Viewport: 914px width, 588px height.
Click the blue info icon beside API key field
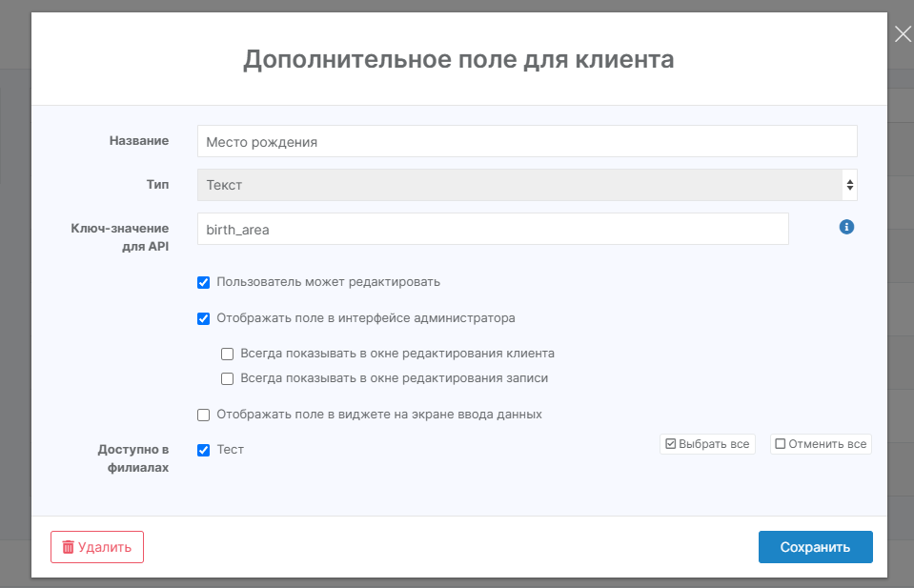[846, 227]
